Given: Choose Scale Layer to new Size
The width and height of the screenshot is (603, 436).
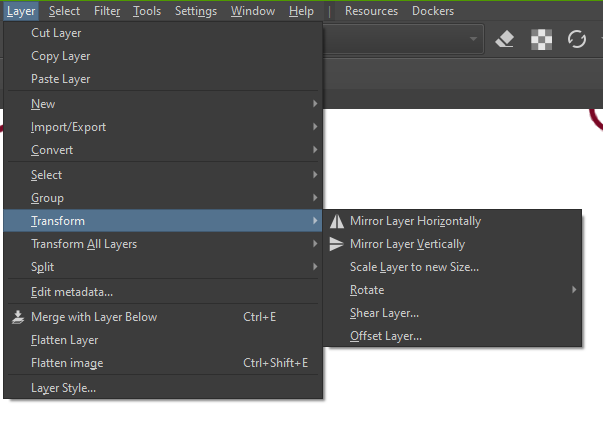Looking at the screenshot, I should (x=414, y=267).
